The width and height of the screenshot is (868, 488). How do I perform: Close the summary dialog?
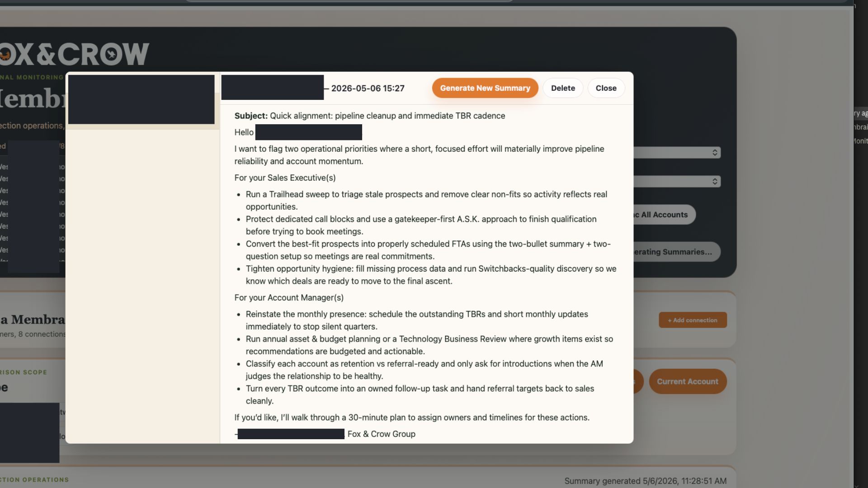coord(606,88)
